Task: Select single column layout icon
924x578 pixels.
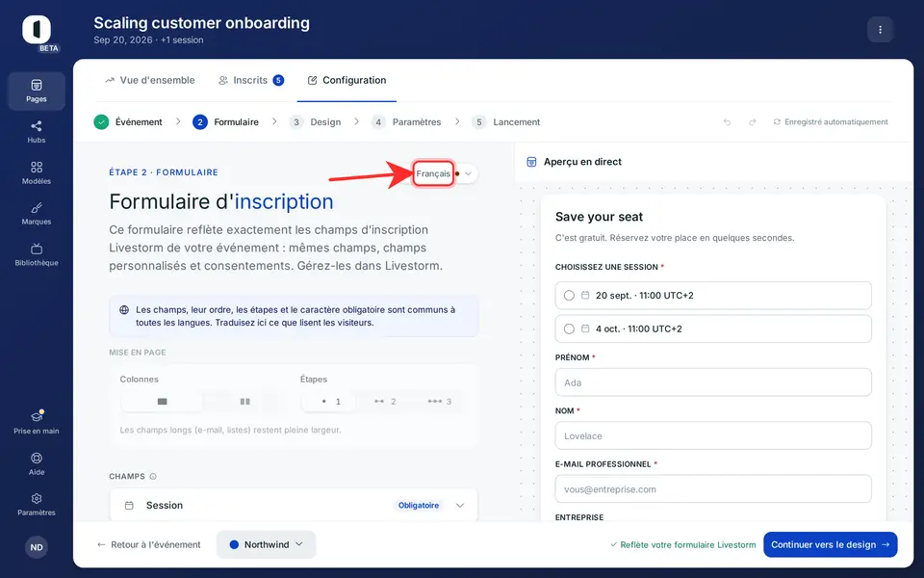Action: (x=162, y=402)
